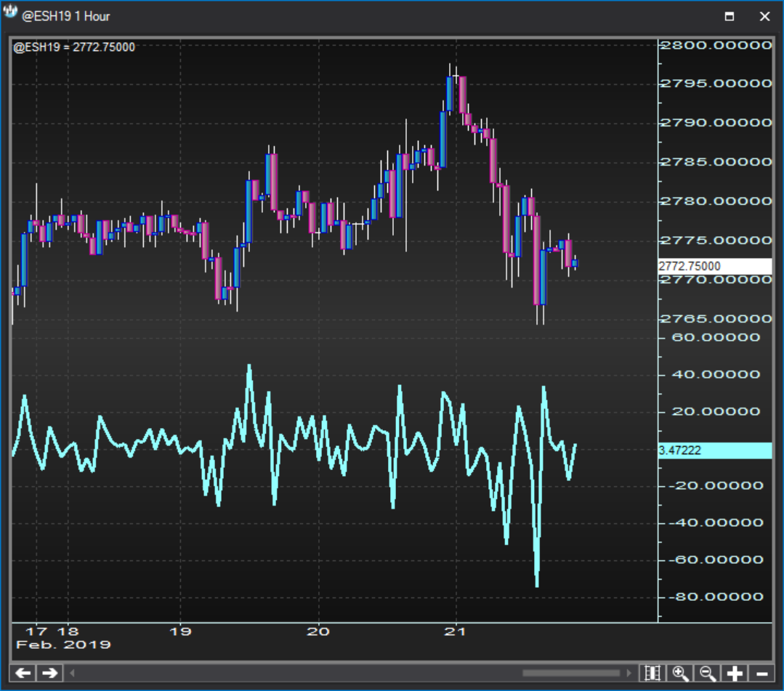Image resolution: width=784 pixels, height=691 pixels.
Task: Click the "@ESH19 = 2772.75000" chart label
Action: (74, 47)
